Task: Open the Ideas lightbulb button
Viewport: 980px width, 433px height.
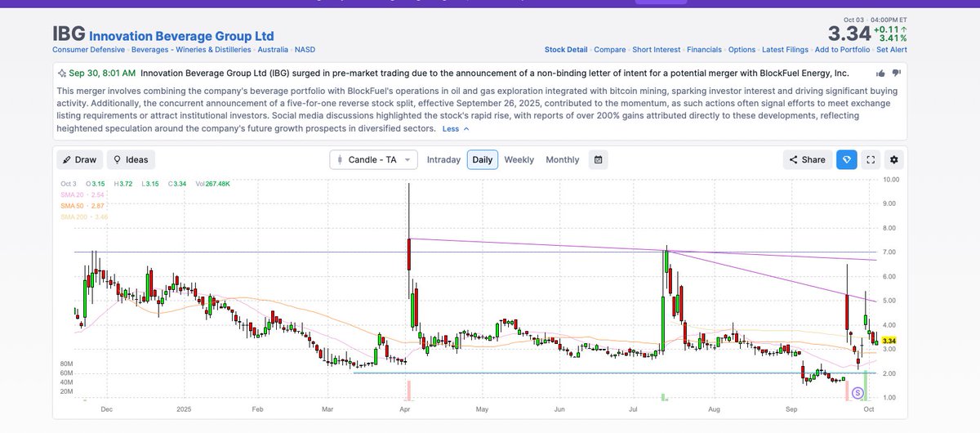Action: [131, 159]
